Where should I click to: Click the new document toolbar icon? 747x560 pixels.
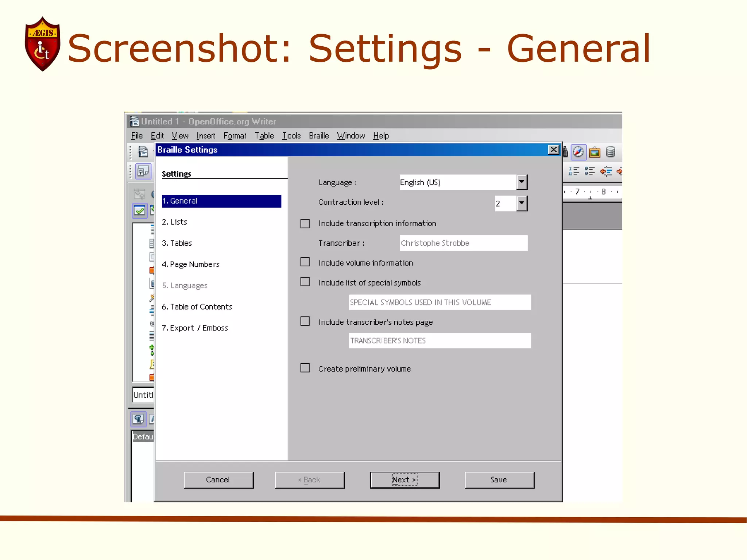(x=143, y=151)
